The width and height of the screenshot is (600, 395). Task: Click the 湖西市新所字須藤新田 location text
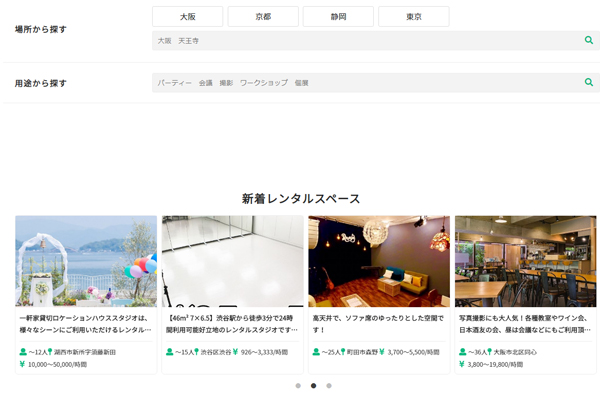pos(85,352)
